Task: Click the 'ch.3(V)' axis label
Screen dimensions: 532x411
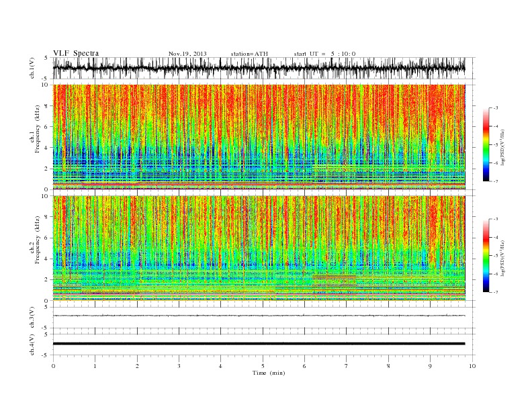Action: 32,318
